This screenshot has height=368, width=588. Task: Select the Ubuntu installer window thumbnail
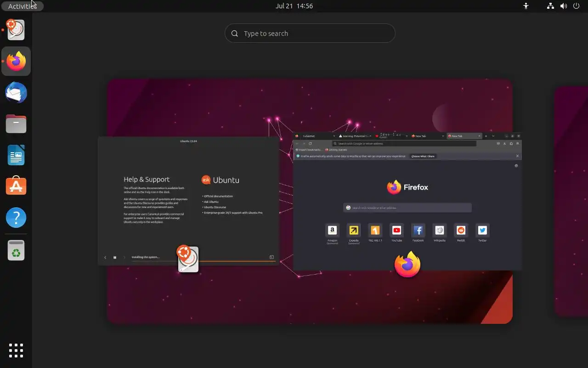[188, 201]
